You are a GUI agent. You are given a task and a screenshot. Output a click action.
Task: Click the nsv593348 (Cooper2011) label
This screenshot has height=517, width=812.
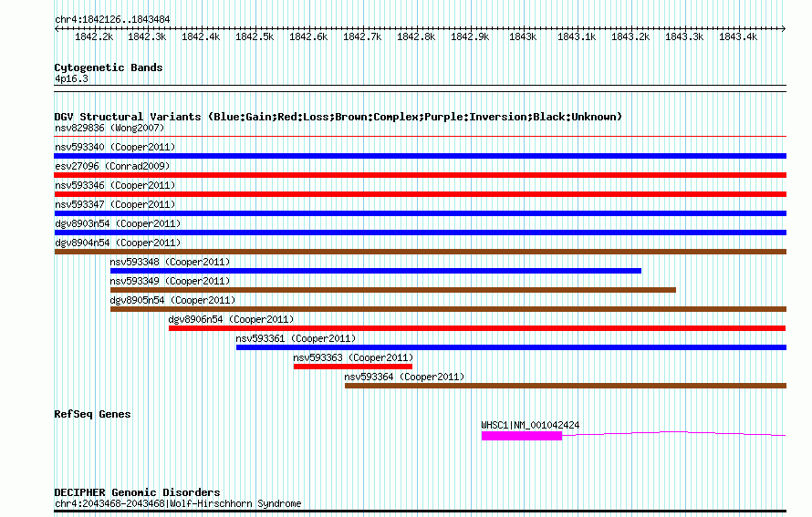[170, 262]
